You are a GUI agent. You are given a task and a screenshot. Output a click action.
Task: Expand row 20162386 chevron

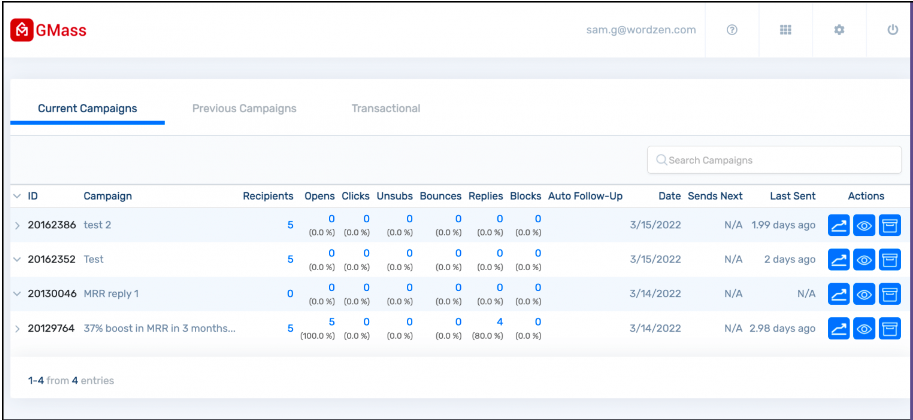point(17,225)
